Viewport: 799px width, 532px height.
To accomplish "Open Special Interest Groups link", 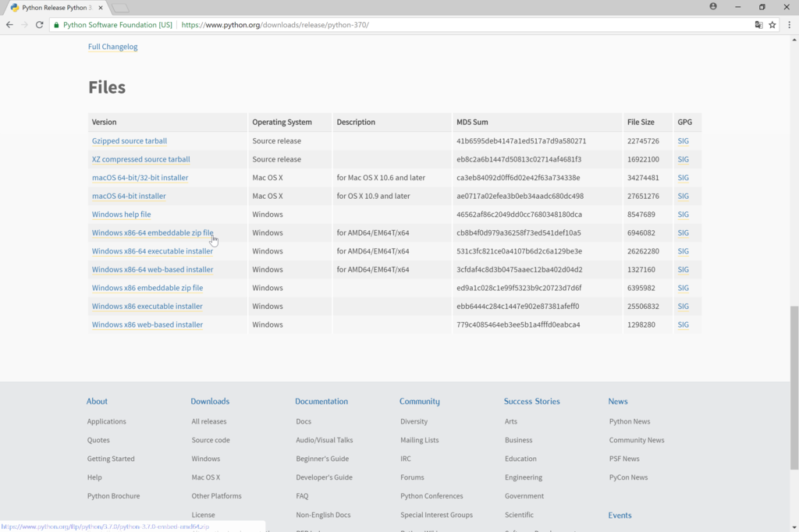I will [x=437, y=515].
